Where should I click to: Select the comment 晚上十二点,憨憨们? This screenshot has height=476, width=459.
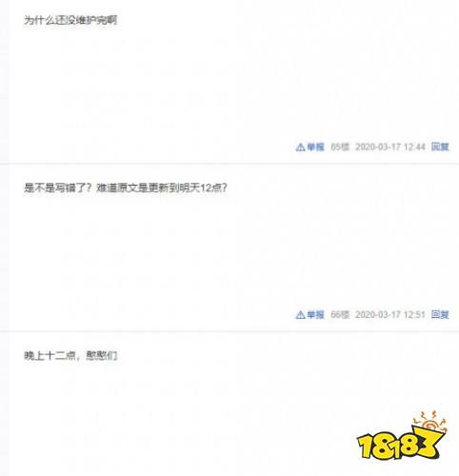pos(70,356)
